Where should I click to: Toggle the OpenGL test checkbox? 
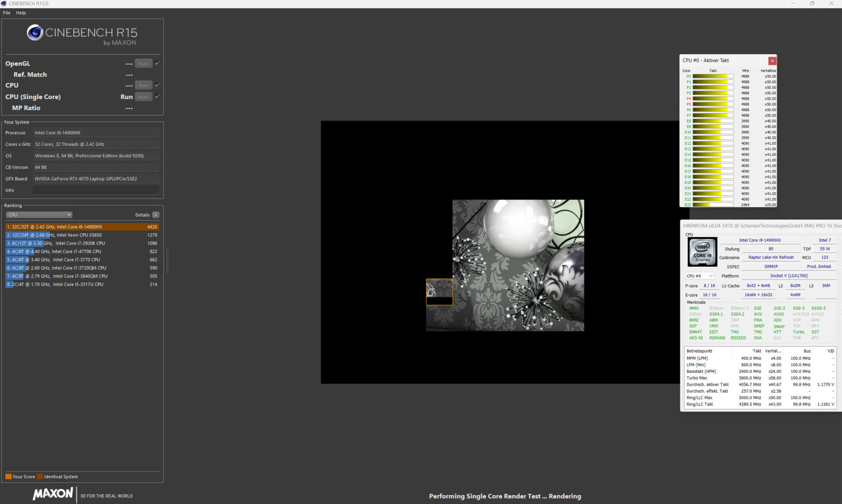(157, 63)
